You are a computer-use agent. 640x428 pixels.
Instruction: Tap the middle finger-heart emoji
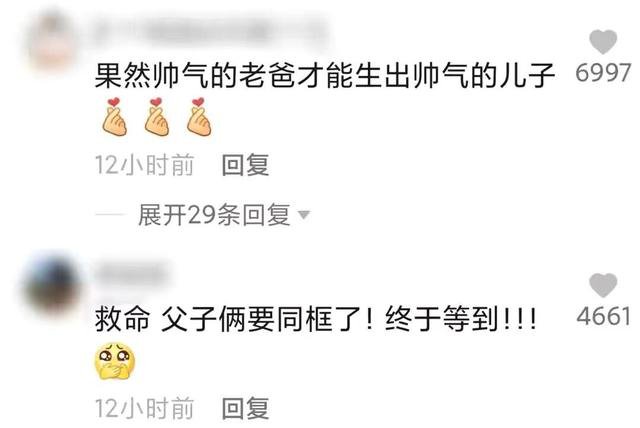157,116
